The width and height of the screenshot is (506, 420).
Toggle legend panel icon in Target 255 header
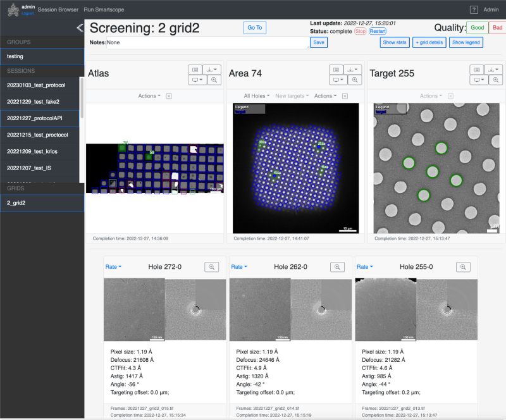pyautogui.click(x=477, y=70)
